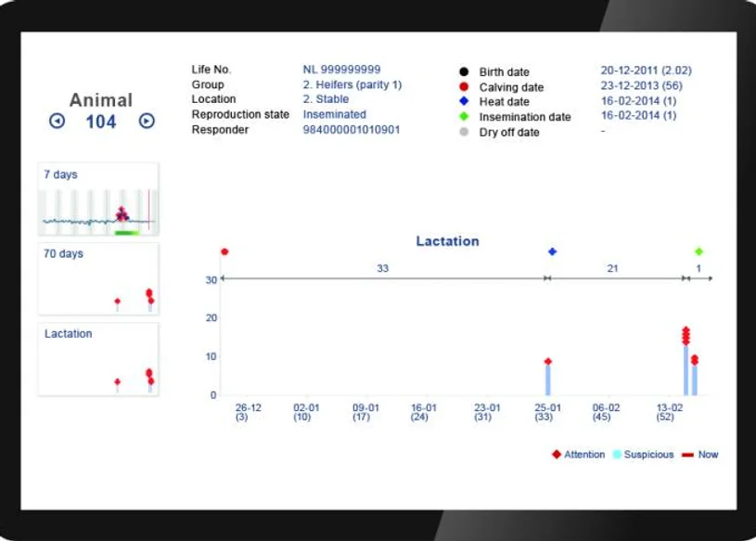Viewport: 756px width, 541px height.
Task: Click the blue Heat date legend diamond
Action: point(464,101)
